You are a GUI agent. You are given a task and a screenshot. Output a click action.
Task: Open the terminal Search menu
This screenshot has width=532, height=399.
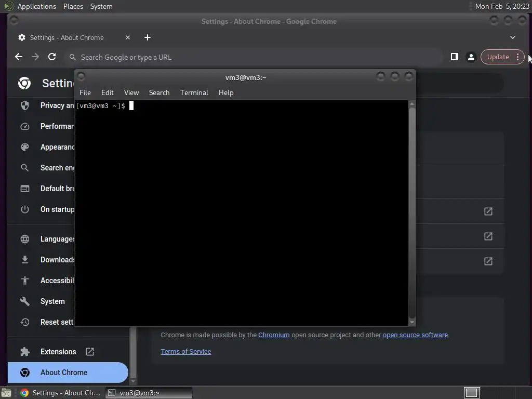tap(159, 92)
